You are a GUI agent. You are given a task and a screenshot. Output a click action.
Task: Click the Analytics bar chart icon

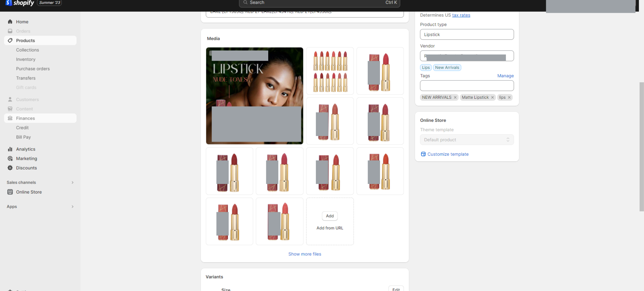coord(10,149)
